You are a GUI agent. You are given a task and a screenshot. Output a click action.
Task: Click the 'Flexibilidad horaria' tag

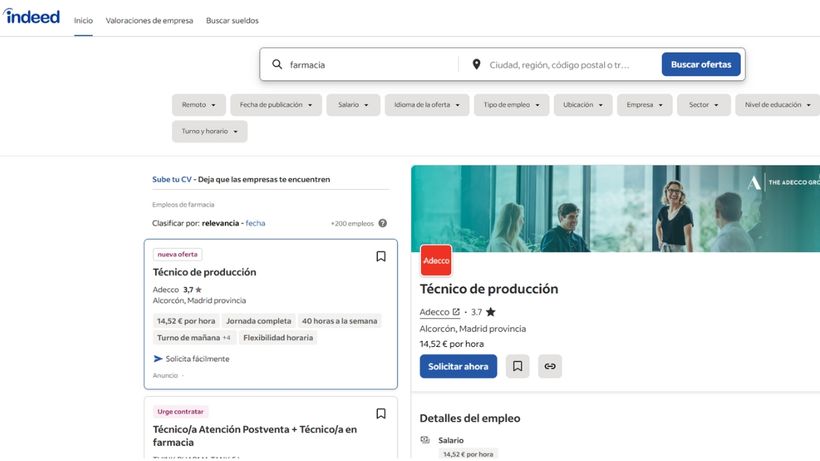(x=278, y=338)
